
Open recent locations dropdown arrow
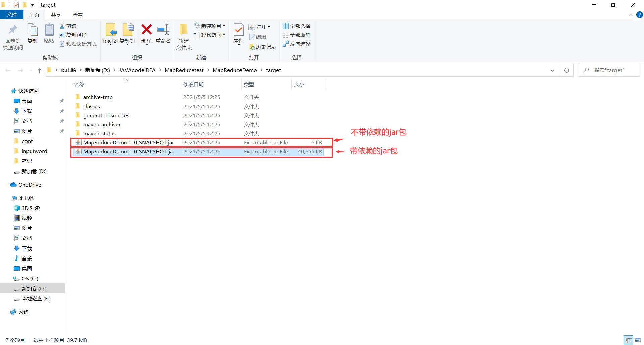[31, 70]
